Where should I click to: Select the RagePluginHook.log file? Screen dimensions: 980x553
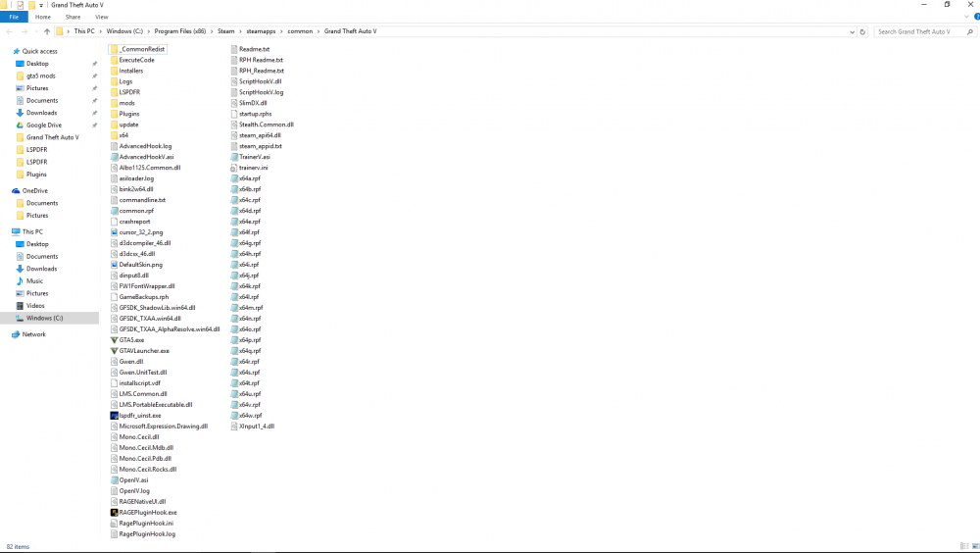coord(148,534)
